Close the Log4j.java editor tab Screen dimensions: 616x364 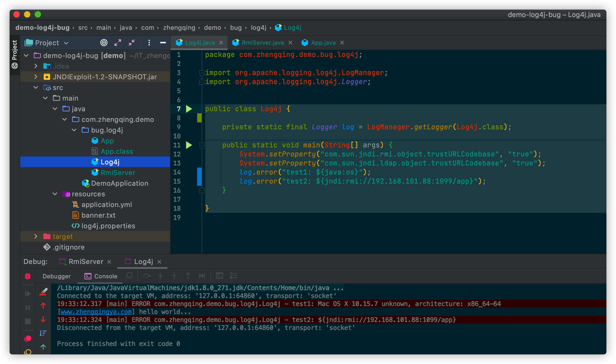click(x=221, y=43)
